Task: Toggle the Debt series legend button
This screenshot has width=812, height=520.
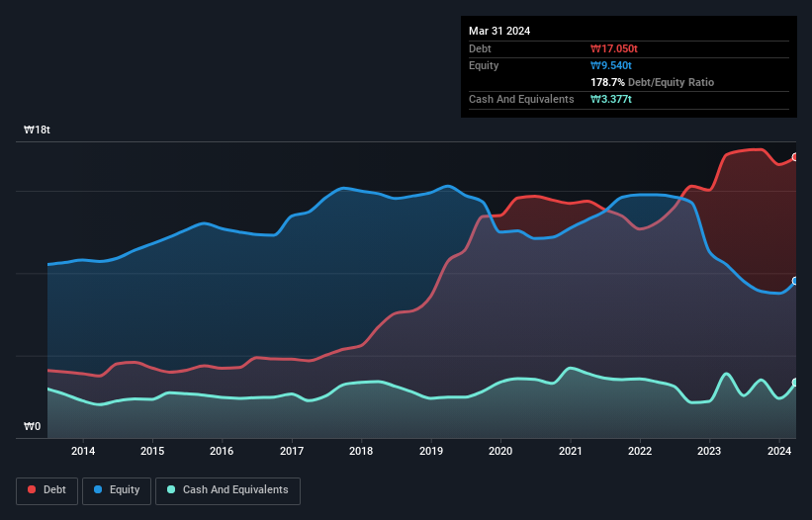Action: (x=47, y=490)
